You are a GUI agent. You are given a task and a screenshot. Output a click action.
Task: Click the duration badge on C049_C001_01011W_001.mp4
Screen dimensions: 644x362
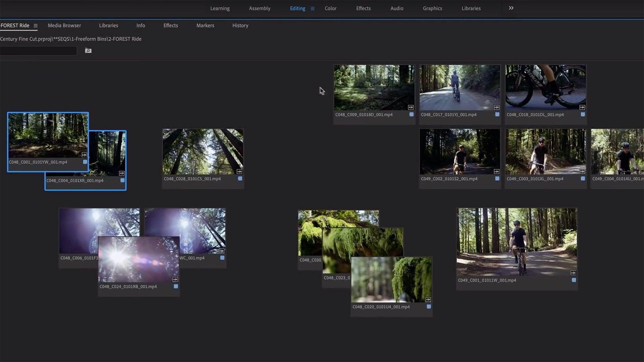tap(573, 272)
